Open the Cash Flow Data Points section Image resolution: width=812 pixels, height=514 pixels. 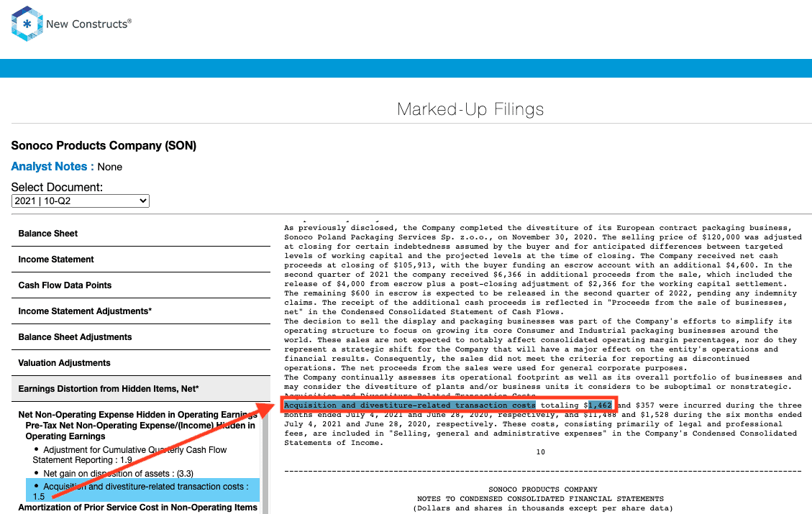point(141,285)
